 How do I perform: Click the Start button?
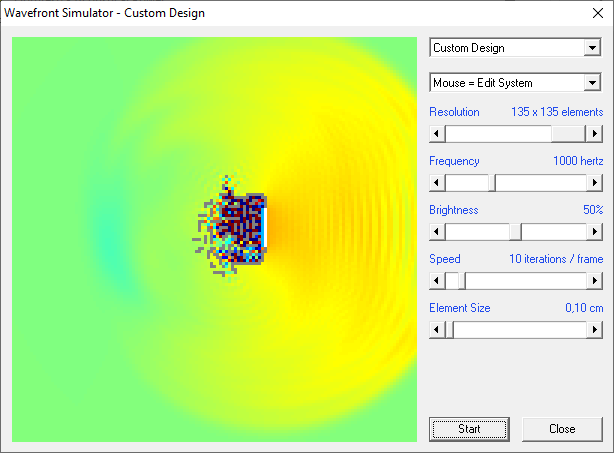click(x=469, y=429)
